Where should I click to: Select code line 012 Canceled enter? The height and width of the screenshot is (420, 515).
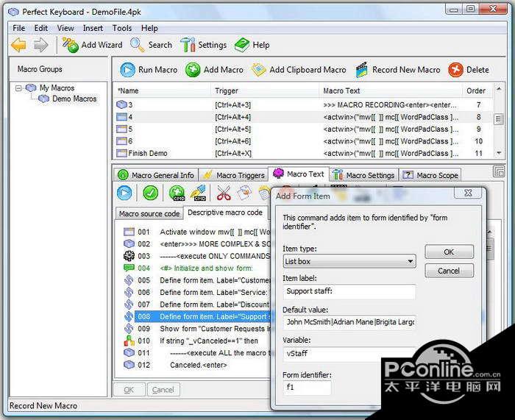(196, 365)
